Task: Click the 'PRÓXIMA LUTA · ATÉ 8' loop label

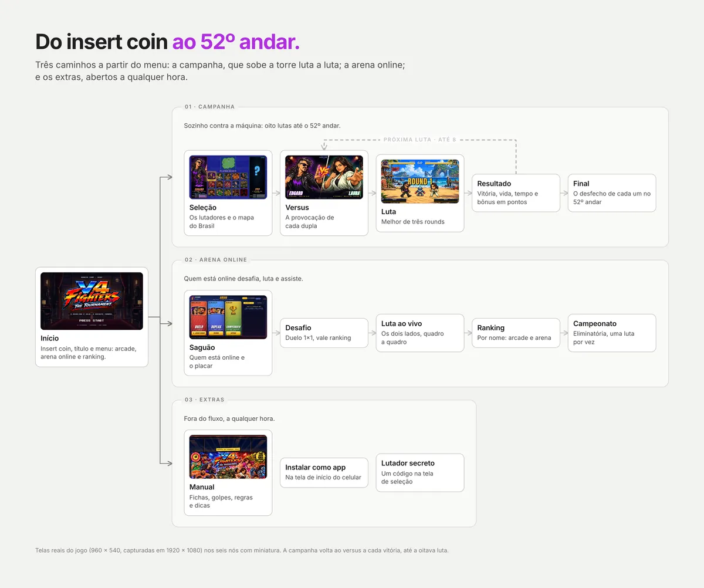Action: coord(419,140)
